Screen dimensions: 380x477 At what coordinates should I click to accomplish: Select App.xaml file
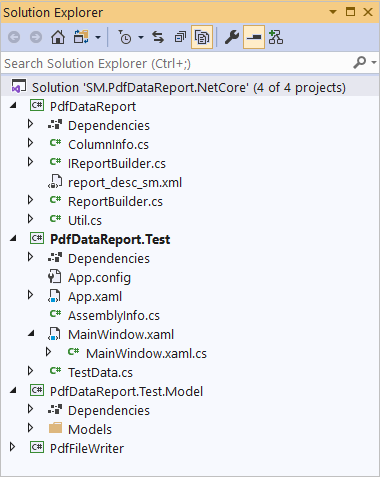(x=95, y=297)
